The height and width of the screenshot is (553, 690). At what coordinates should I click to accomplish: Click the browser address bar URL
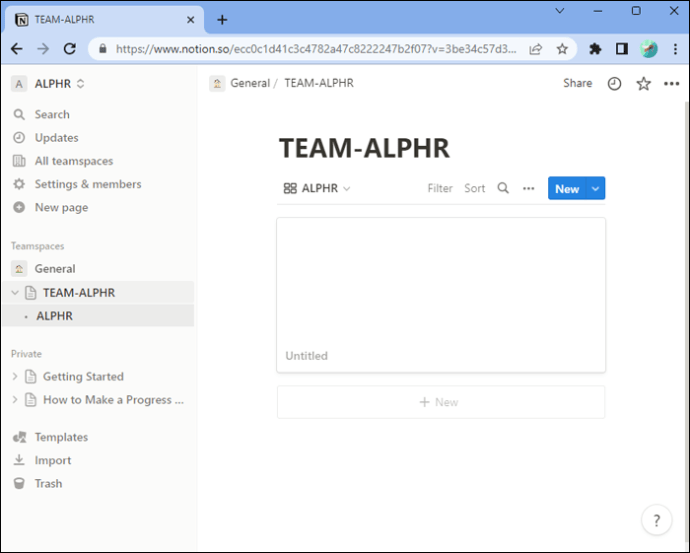tap(316, 49)
